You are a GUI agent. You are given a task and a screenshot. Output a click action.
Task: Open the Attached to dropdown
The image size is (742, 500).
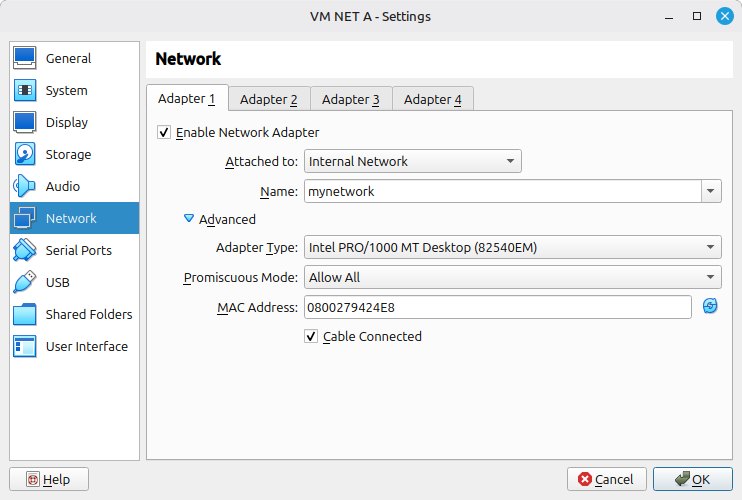pyautogui.click(x=412, y=161)
